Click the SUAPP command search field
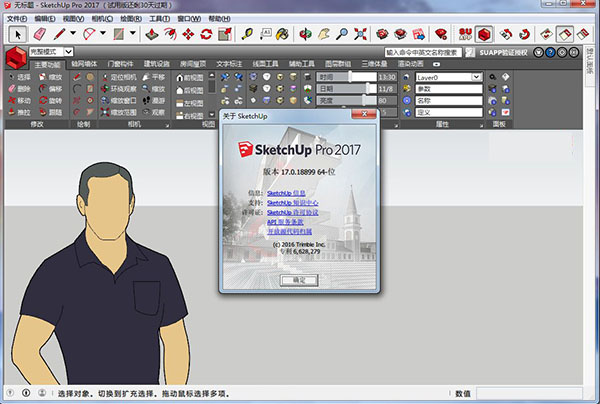 [423, 52]
